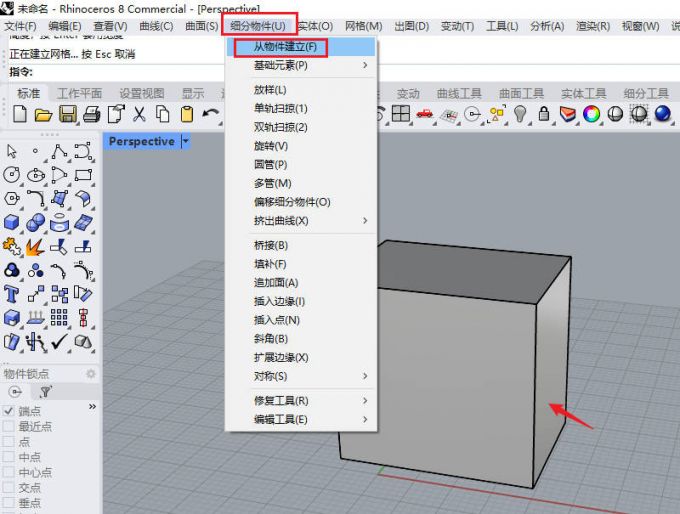Choose 单轨扫掠(1) from the menu

pyautogui.click(x=301, y=108)
